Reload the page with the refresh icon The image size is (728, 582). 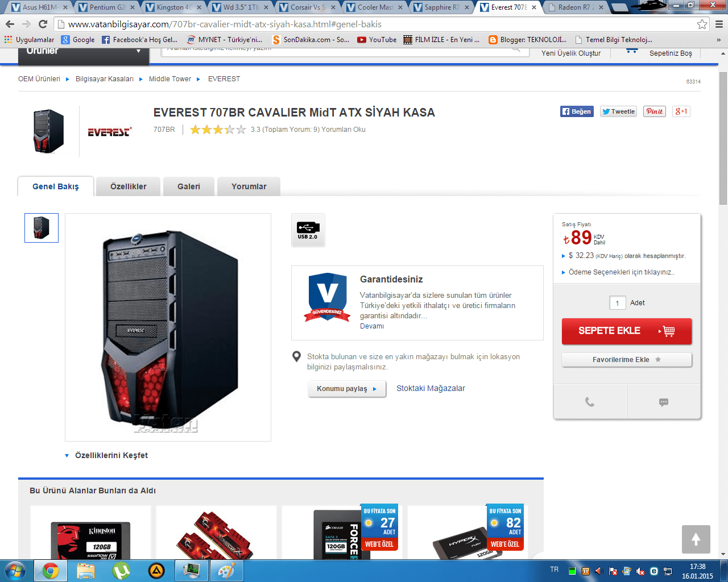43,24
